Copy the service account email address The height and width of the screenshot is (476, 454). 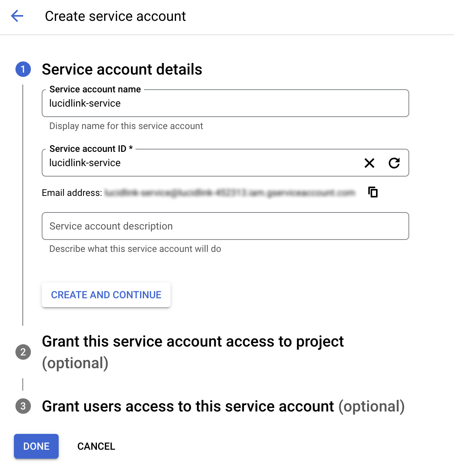coord(373,192)
